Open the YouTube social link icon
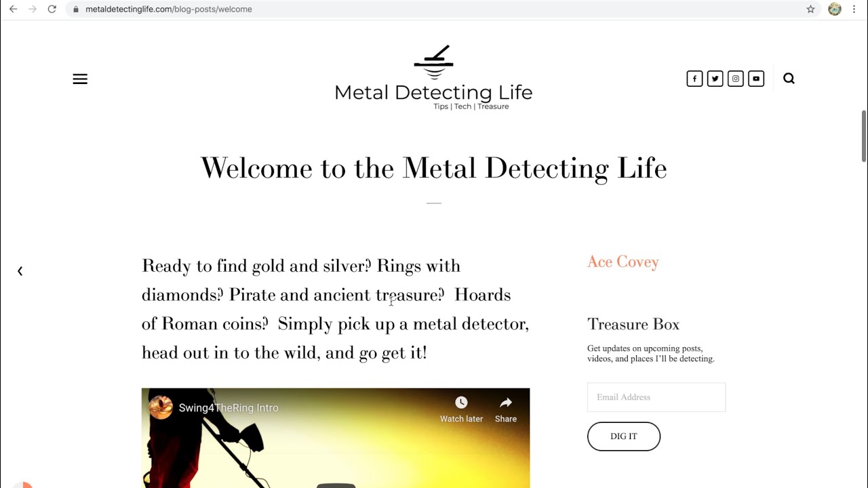868x488 pixels. [x=756, y=79]
